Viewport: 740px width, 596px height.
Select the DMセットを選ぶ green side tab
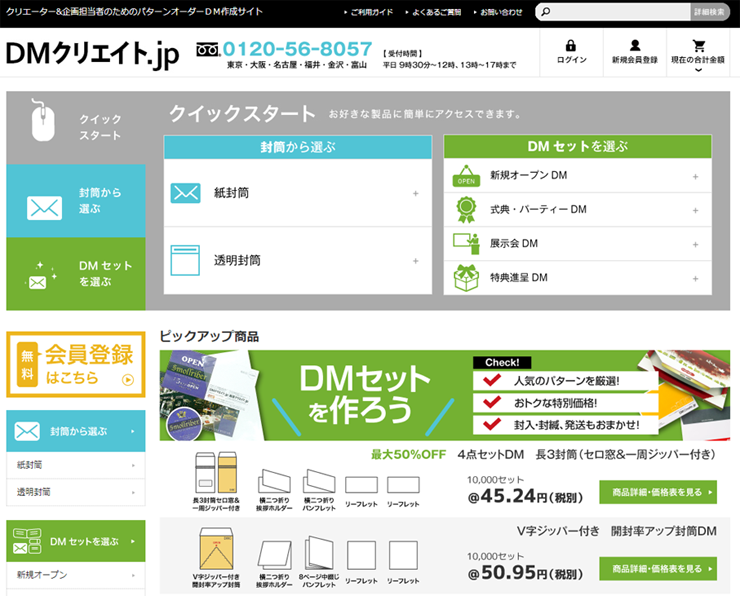point(76,274)
